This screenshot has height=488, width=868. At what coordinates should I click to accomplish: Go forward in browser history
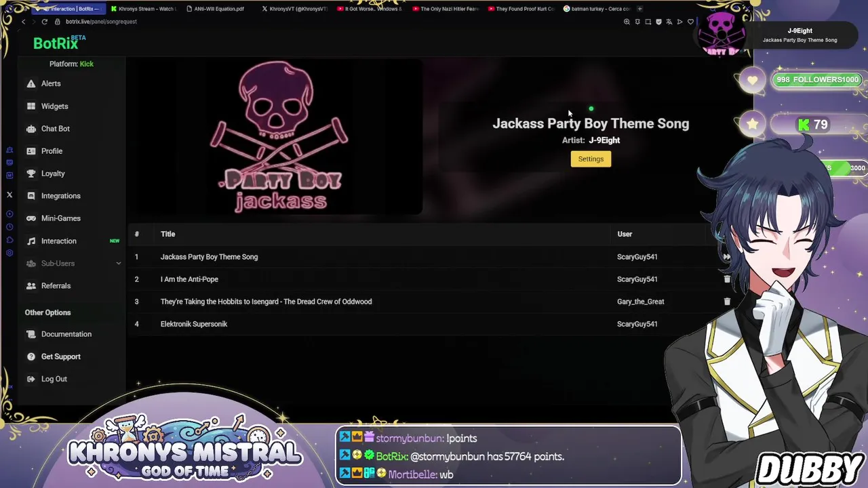34,22
